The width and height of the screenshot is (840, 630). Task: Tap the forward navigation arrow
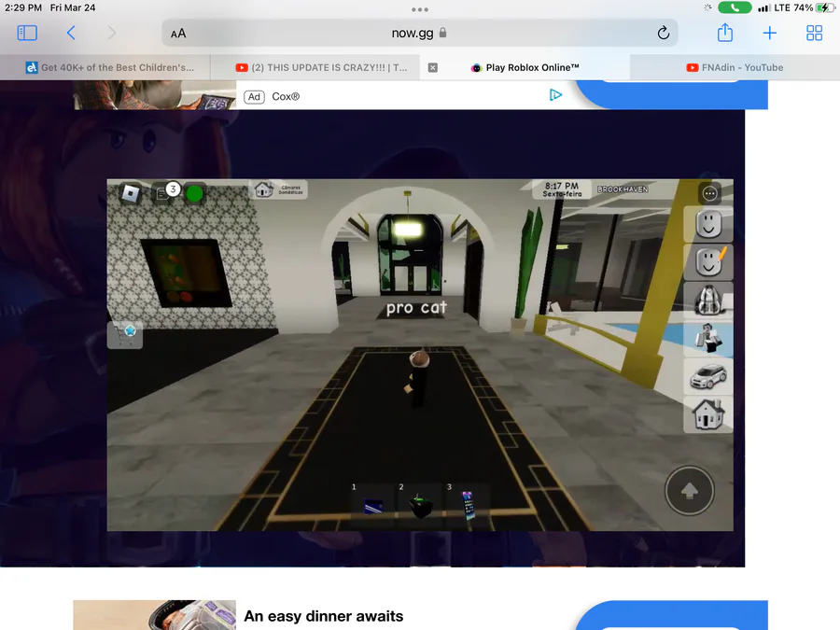click(x=111, y=34)
